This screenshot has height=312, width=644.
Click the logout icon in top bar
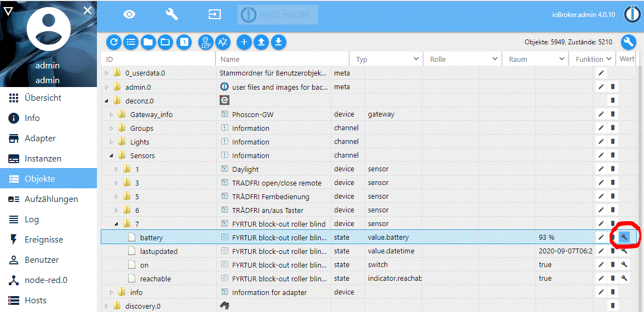tap(215, 15)
